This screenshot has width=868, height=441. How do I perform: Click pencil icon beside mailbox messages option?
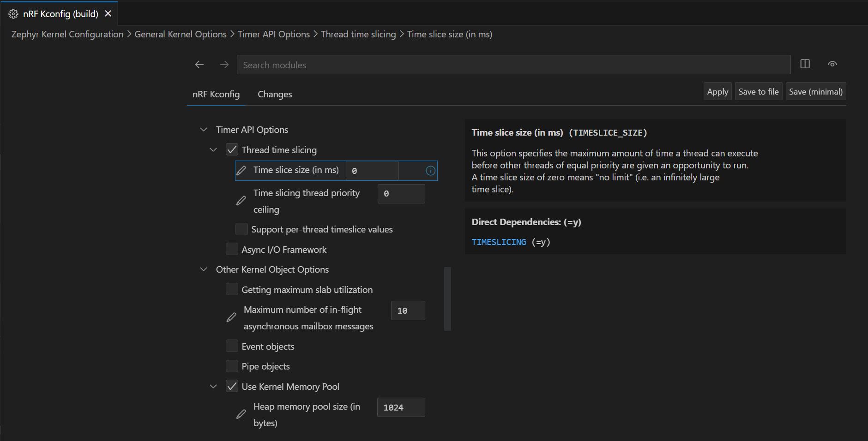coord(231,317)
